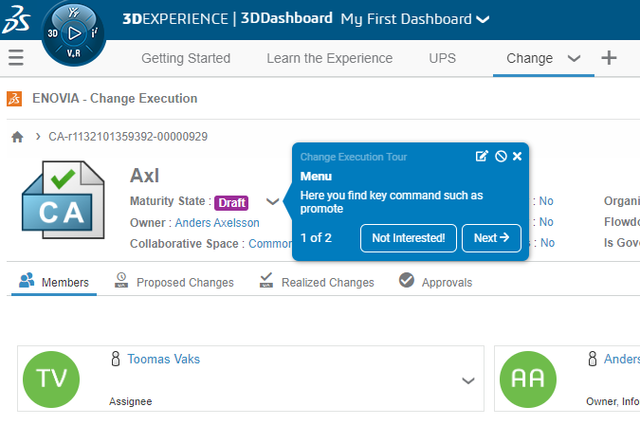Viewport: 640px width, 448px height.
Task: Click the Not Interested! button
Action: coord(408,238)
